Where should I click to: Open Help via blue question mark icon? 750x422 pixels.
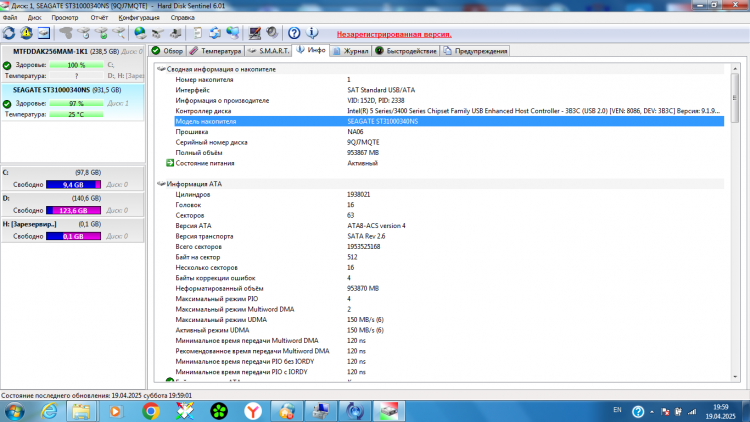(x=294, y=33)
